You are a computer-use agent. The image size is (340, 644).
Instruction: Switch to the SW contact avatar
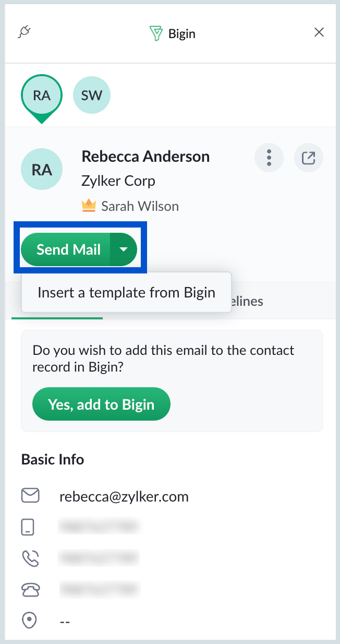coord(92,96)
